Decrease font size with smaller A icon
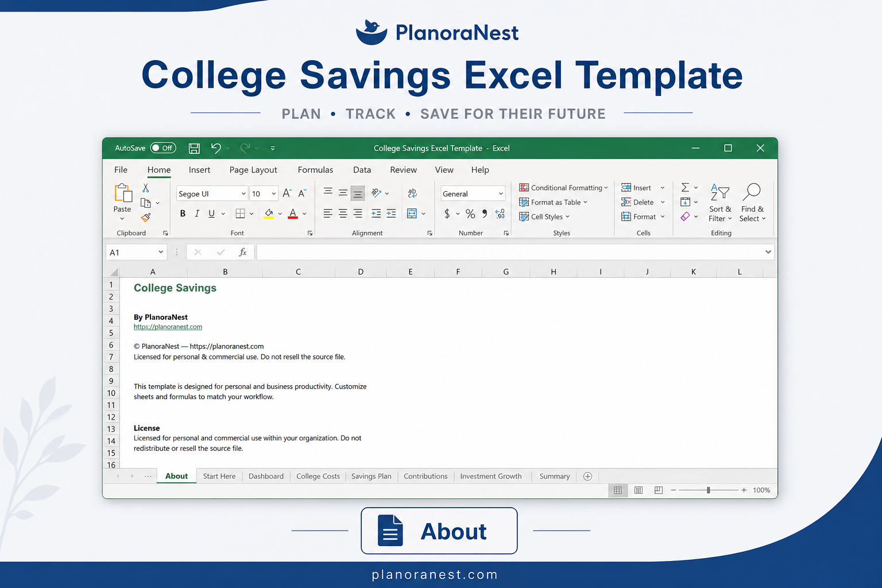Viewport: 882px width, 588px height. coord(302,194)
